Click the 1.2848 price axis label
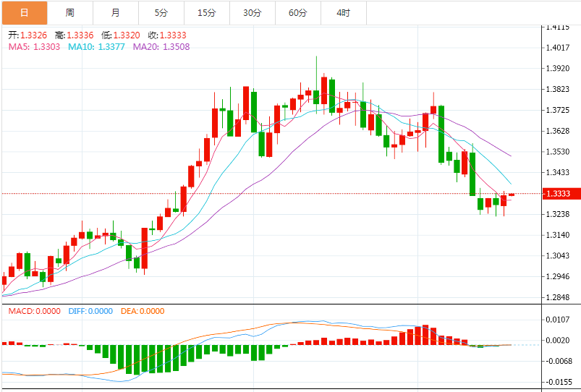 click(x=558, y=297)
